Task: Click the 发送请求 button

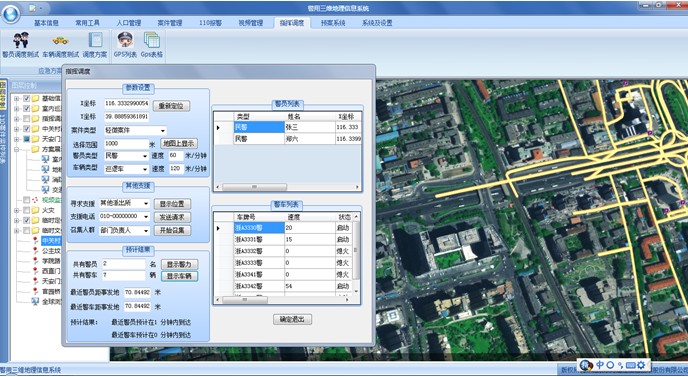Action: coord(172,217)
